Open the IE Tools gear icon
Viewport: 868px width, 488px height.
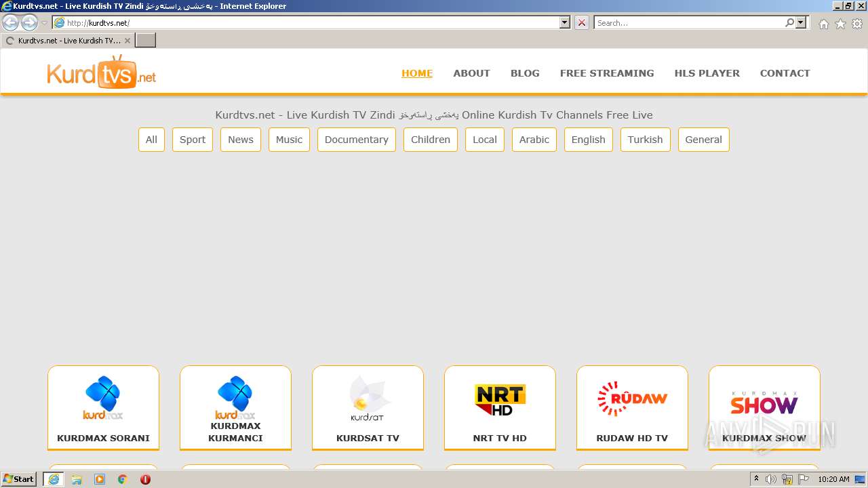click(x=857, y=24)
